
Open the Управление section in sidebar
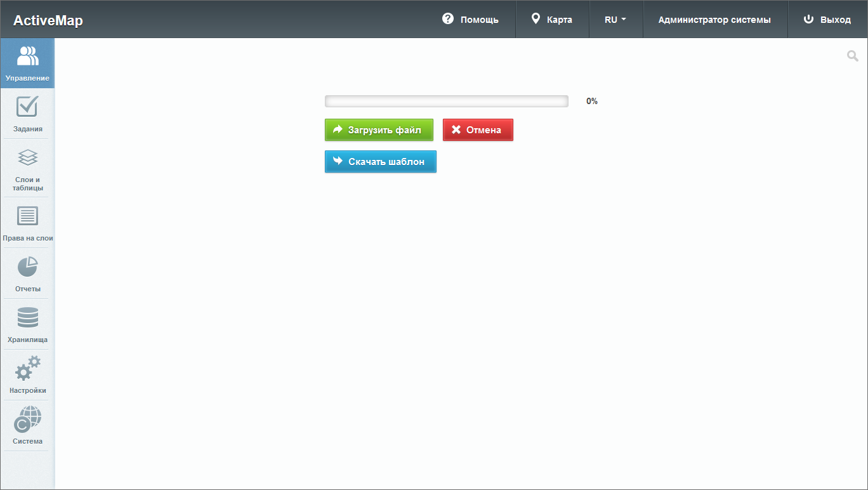27,63
